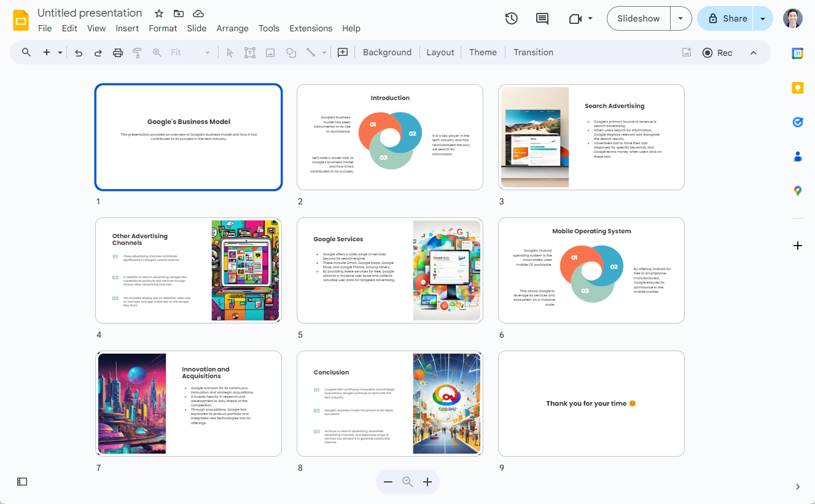Click the Transition button
Viewport: 815px width, 504px height.
click(x=533, y=52)
